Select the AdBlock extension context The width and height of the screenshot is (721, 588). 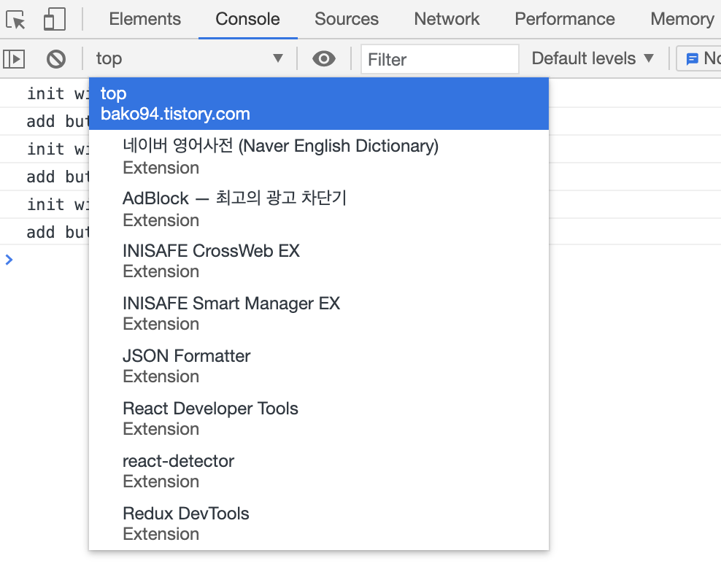[319, 209]
